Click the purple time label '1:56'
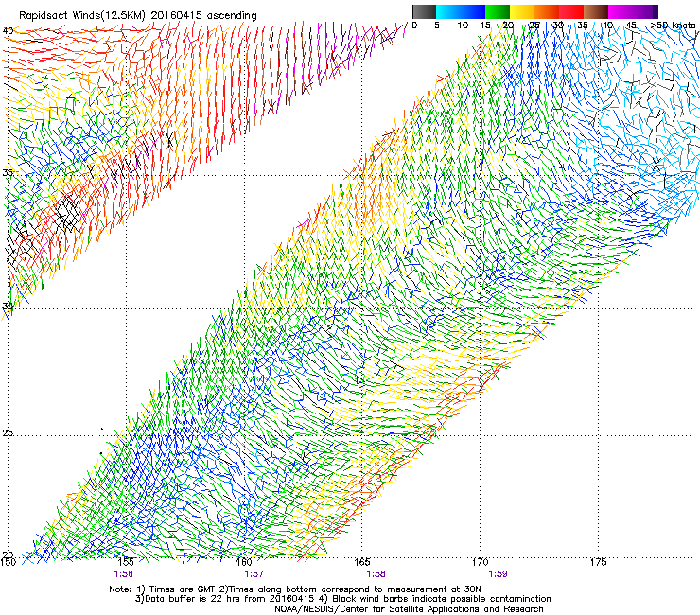 [123, 574]
